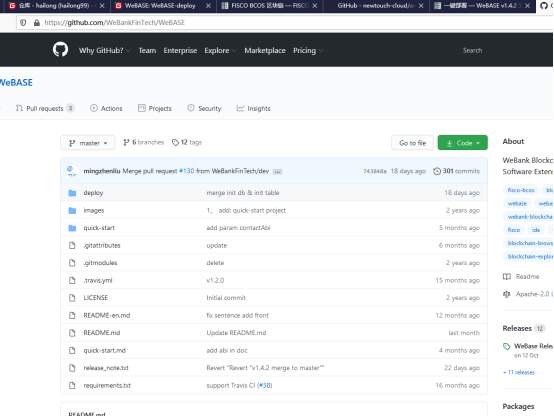This screenshot has height=416, width=554.
Task: Click the browser address bar lock icon
Action: [37, 23]
